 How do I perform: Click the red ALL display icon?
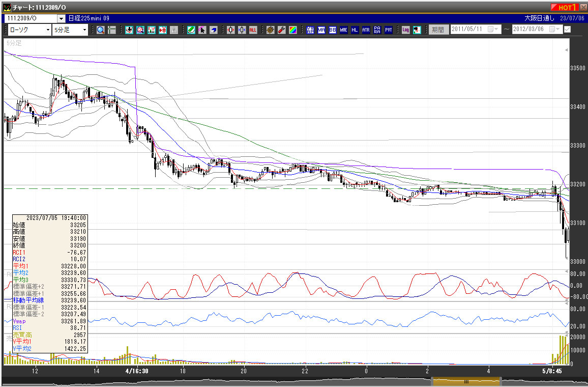click(x=253, y=30)
